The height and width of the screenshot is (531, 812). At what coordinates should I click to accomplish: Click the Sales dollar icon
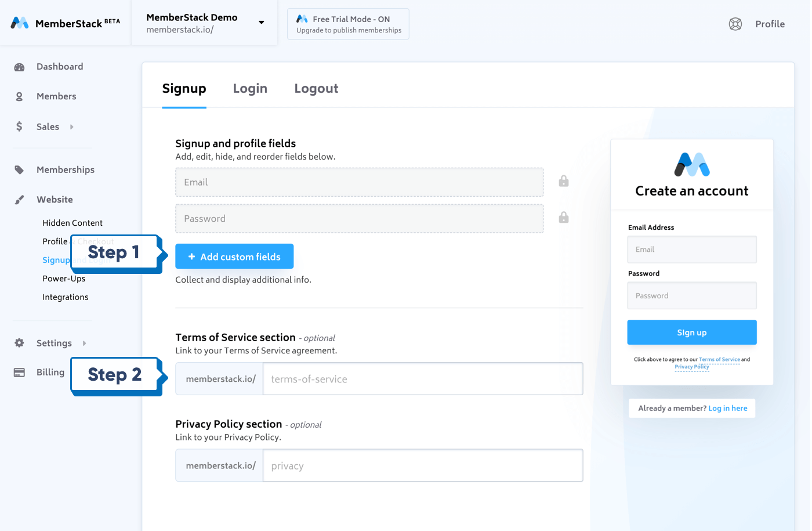(19, 127)
